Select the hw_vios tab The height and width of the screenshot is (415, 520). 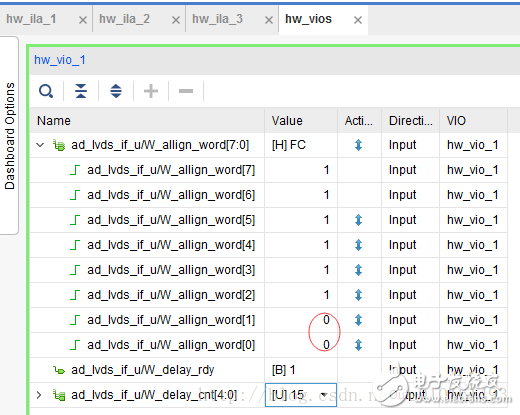(x=308, y=19)
